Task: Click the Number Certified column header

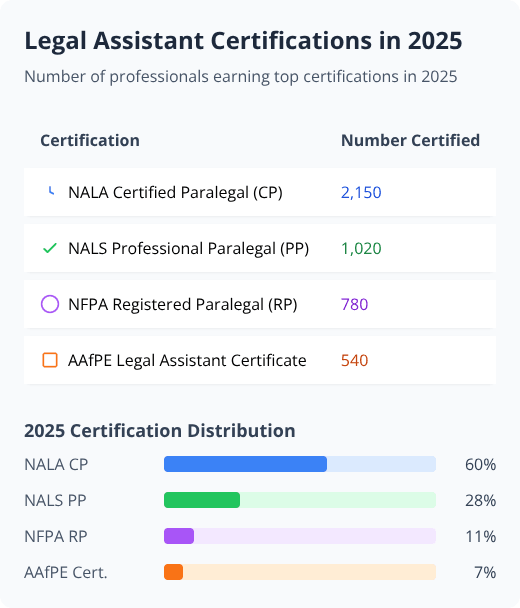Action: tap(410, 140)
